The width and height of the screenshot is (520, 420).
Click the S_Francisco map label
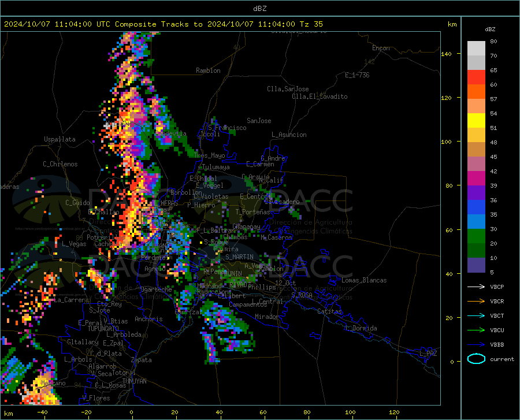point(227,128)
